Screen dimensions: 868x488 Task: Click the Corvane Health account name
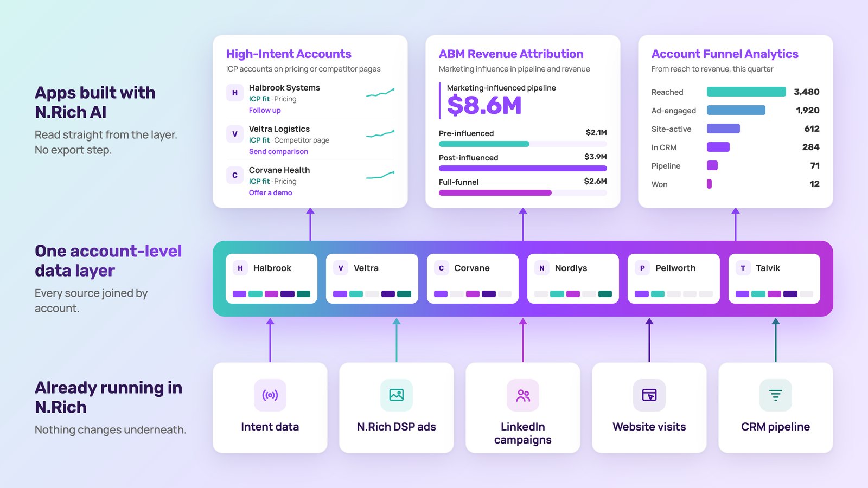[x=279, y=170]
